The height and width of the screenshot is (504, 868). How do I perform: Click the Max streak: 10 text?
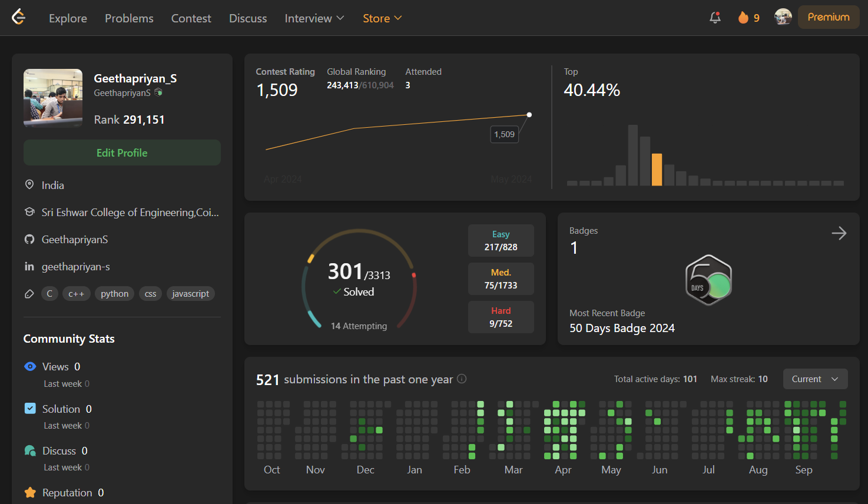pos(739,379)
